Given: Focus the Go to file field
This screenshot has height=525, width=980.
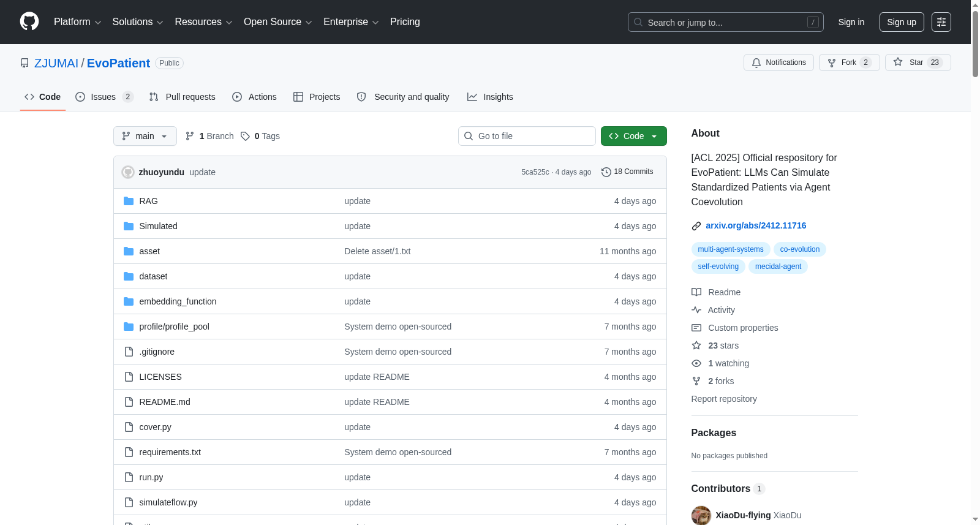Looking at the screenshot, I should 527,136.
